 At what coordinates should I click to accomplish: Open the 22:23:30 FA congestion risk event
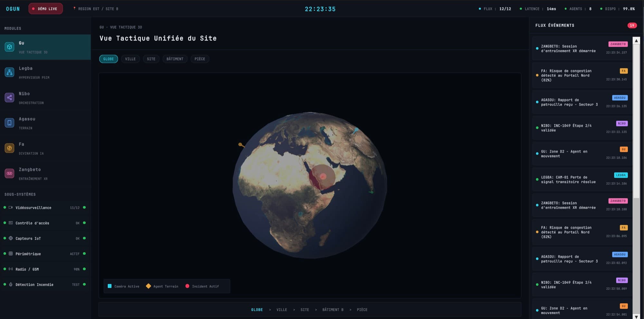pyautogui.click(x=582, y=75)
